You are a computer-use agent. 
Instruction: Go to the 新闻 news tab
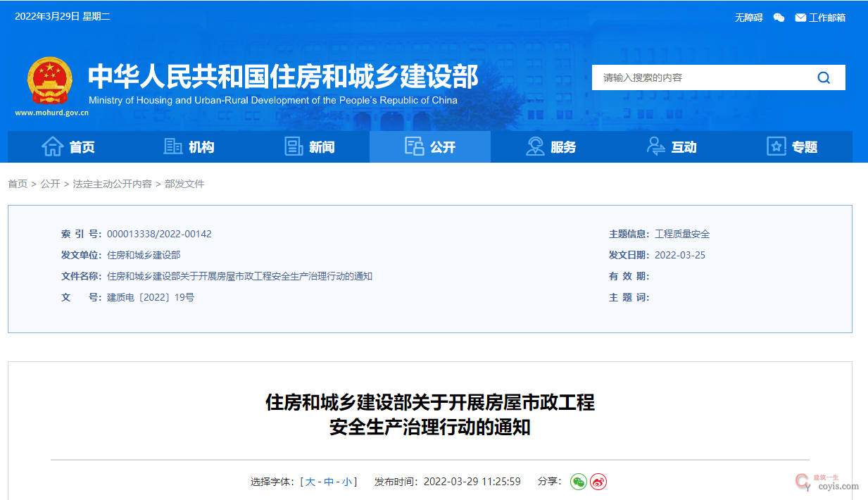click(309, 146)
